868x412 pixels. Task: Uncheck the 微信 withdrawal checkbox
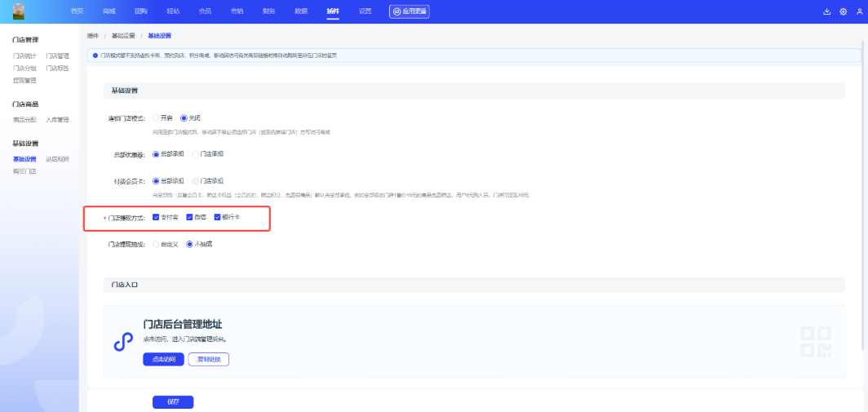tap(189, 217)
